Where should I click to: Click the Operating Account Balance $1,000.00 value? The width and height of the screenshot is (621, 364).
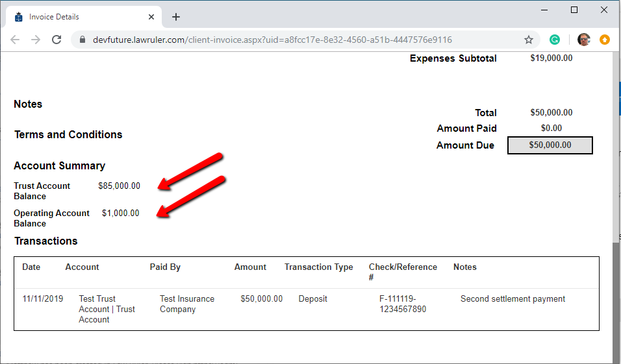coord(120,213)
